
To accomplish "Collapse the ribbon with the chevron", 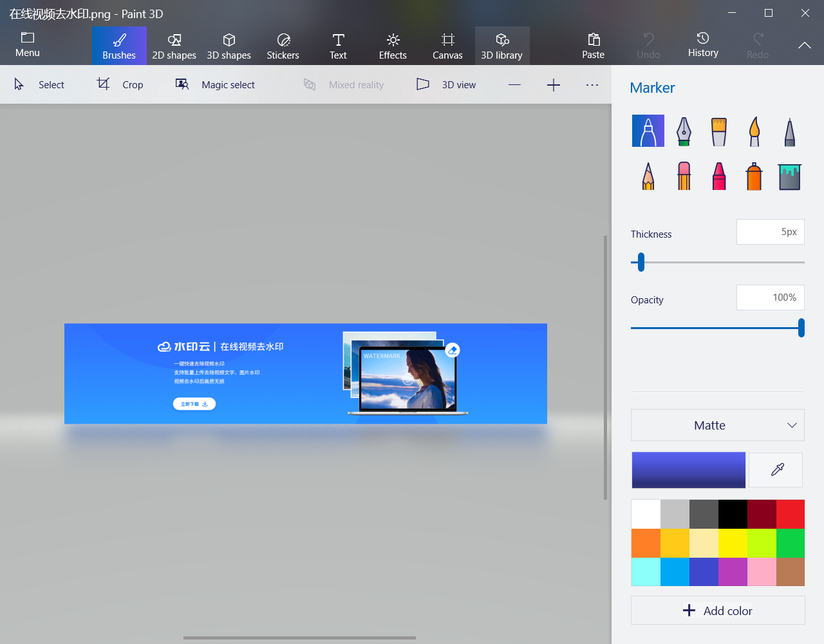I will 805,45.
